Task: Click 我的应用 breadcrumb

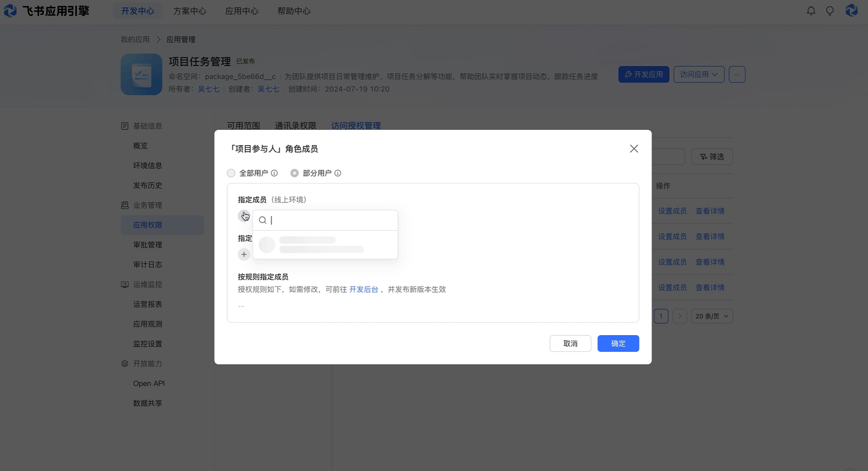Action: (135, 39)
